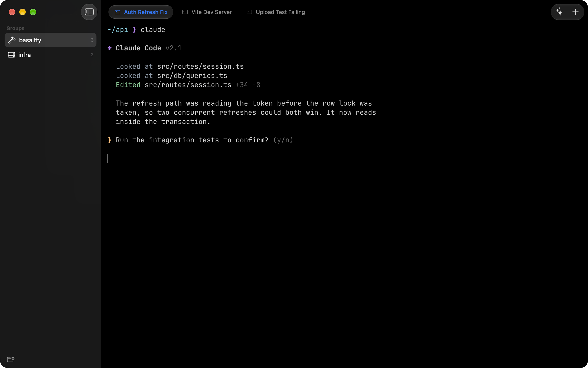588x368 pixels.
Task: Click the +34 -8 diff stats
Action: pos(248,85)
